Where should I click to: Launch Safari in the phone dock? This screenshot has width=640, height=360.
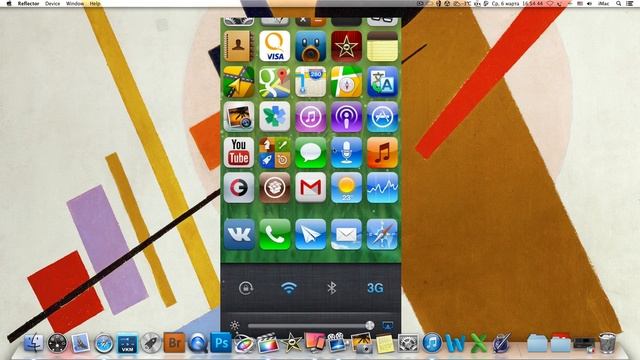(382, 234)
